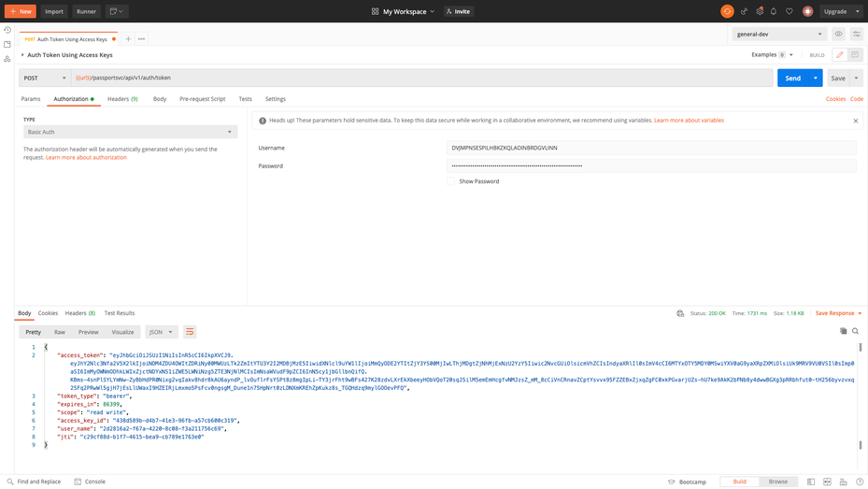Click the blue Send button
The height and width of the screenshot is (489, 868).
pyautogui.click(x=792, y=79)
